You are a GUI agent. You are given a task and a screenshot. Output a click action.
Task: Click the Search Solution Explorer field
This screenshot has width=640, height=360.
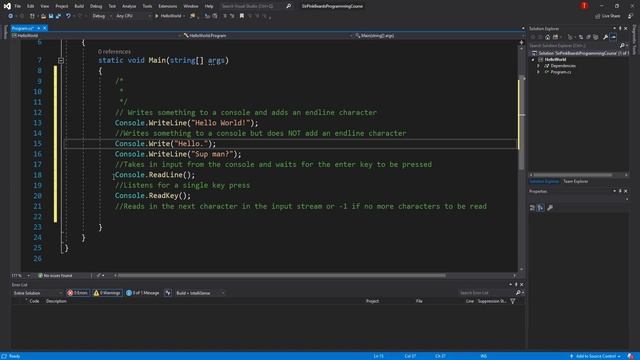(573, 45)
